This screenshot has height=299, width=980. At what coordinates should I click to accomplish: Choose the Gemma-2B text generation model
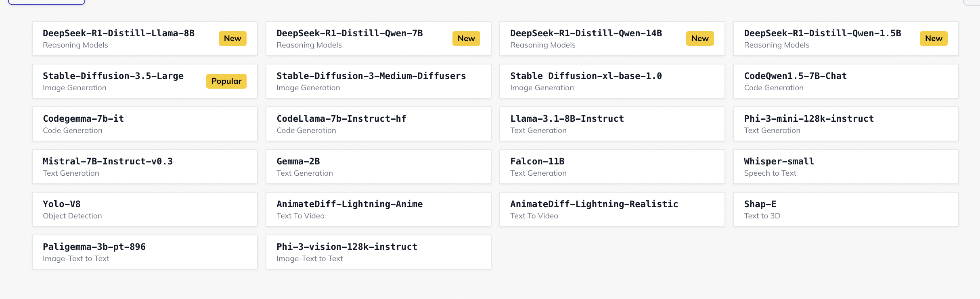tap(379, 167)
